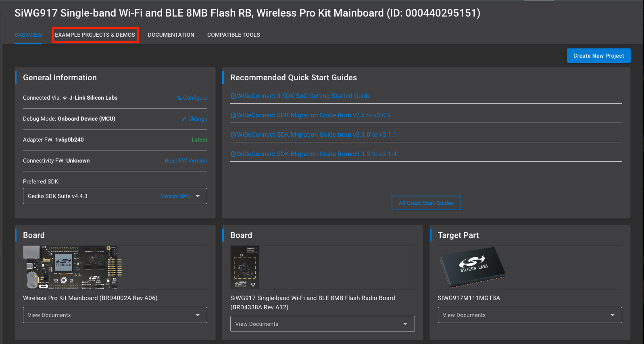The height and width of the screenshot is (344, 644).
Task: Click the Change pencil icon
Action: (184, 119)
